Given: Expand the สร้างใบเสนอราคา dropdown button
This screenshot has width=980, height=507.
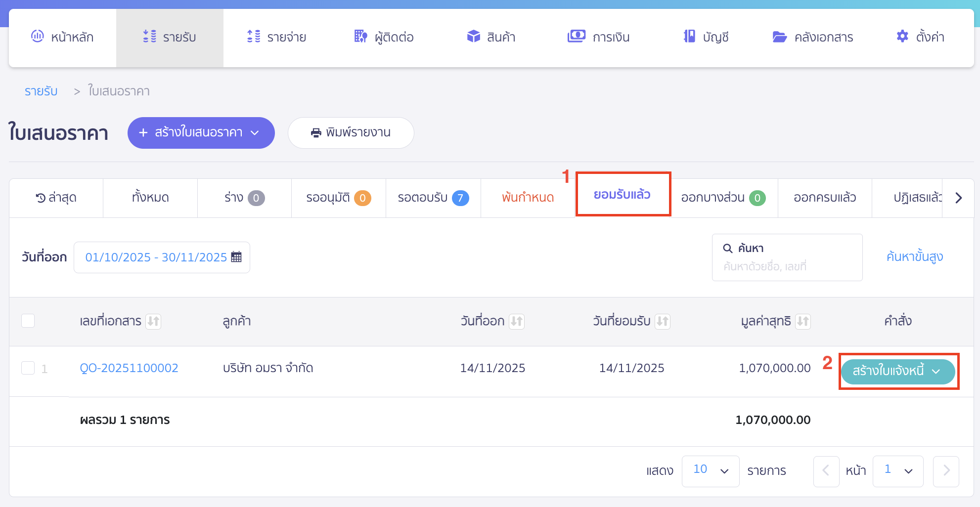Looking at the screenshot, I should (201, 132).
